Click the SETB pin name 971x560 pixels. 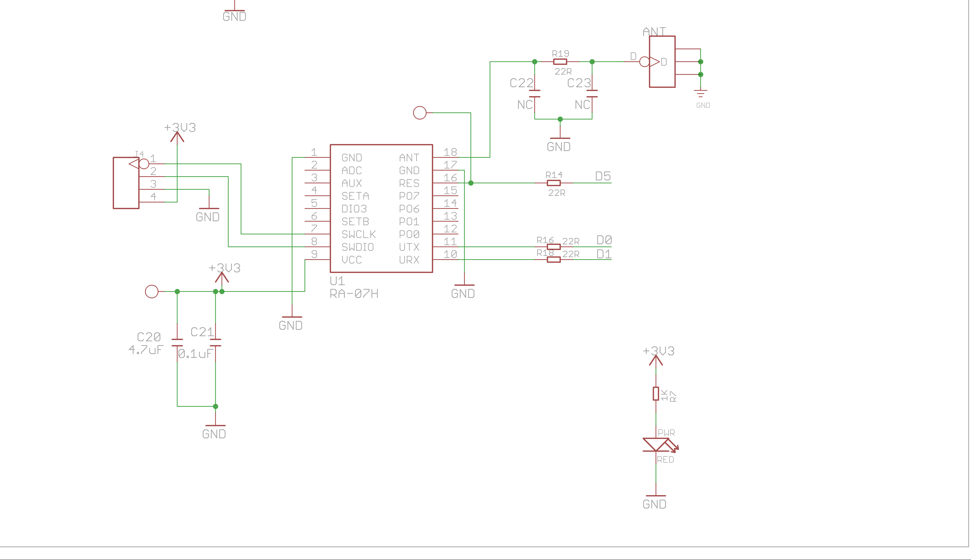point(355,222)
